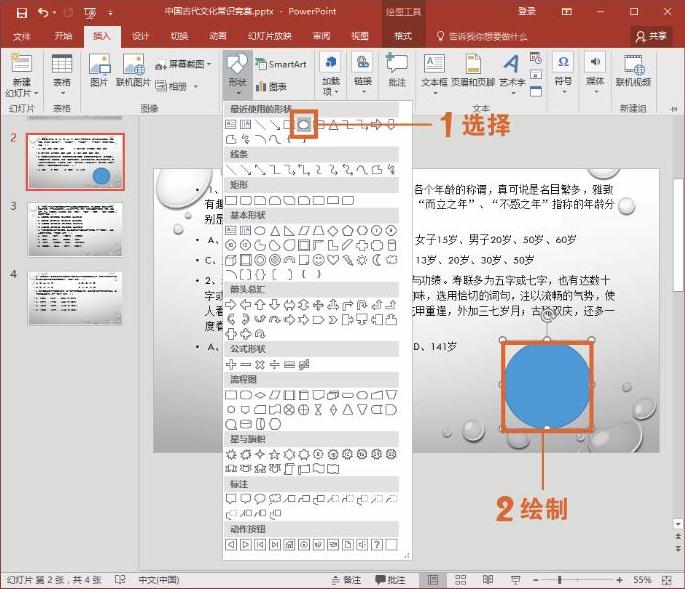Screen dimensions: 685x589
Task: Open the Format (格式) drawing tools tab
Action: tap(403, 36)
